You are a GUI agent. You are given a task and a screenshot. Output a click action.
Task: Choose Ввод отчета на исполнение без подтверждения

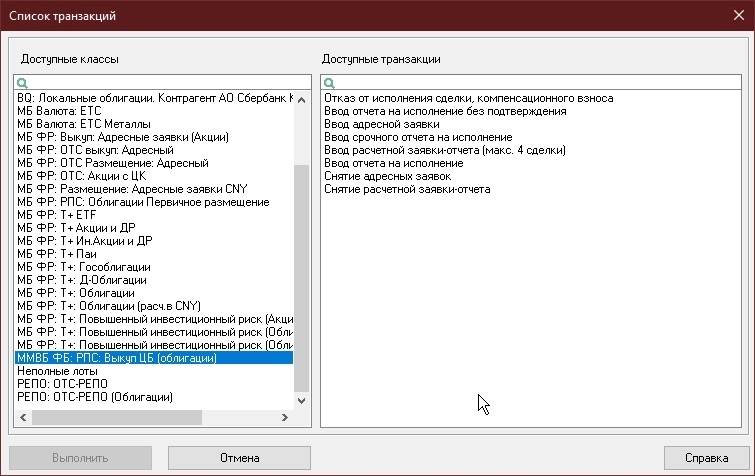point(445,111)
